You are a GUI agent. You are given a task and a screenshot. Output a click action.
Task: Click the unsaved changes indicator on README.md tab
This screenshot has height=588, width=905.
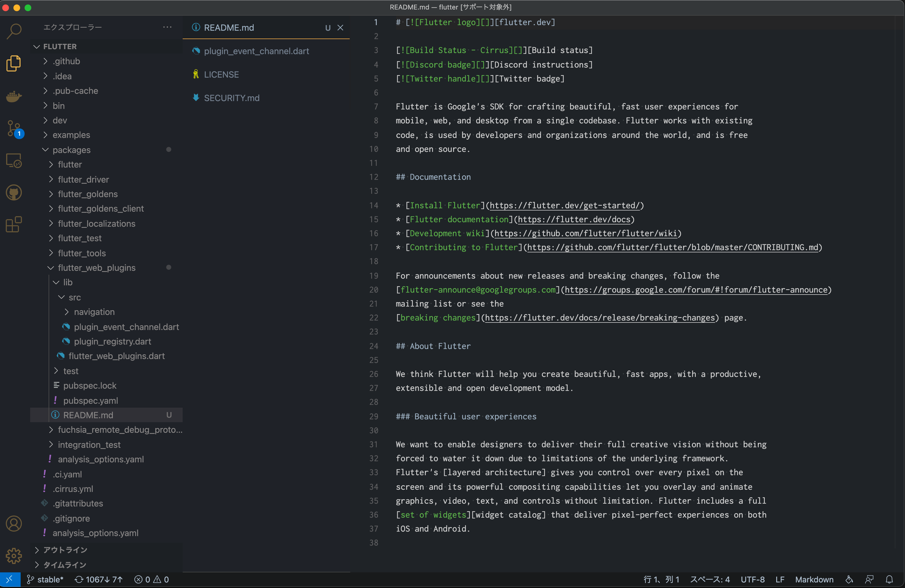pyautogui.click(x=327, y=28)
